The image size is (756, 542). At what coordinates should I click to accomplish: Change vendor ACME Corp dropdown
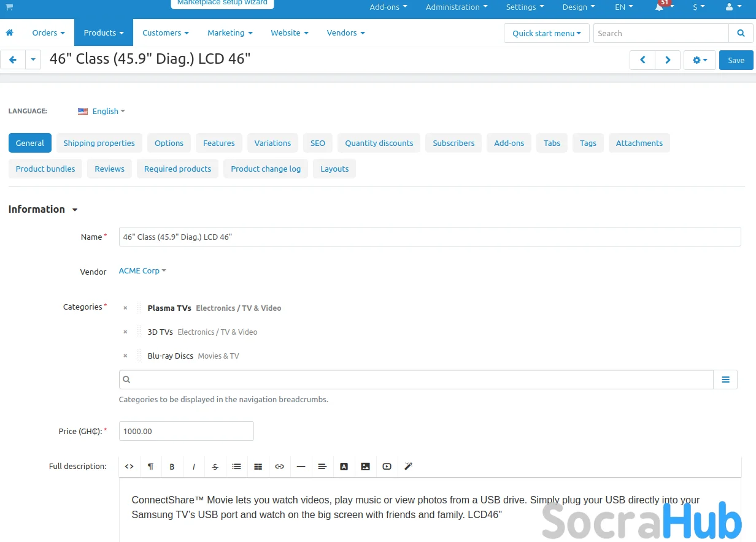point(142,270)
